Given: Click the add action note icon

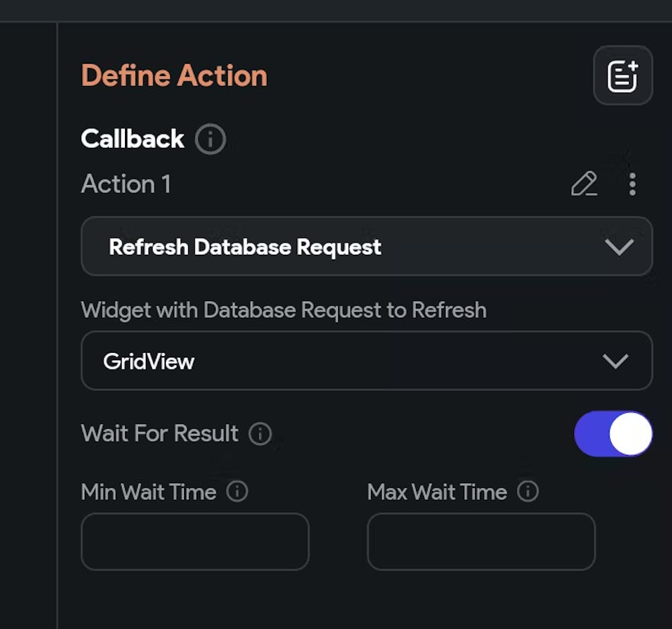Looking at the screenshot, I should click(622, 75).
